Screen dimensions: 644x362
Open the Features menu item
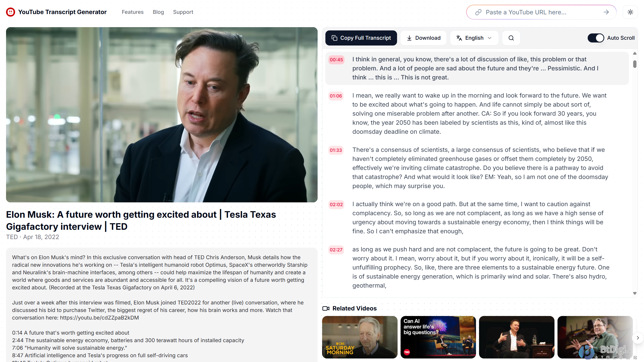pyautogui.click(x=133, y=12)
